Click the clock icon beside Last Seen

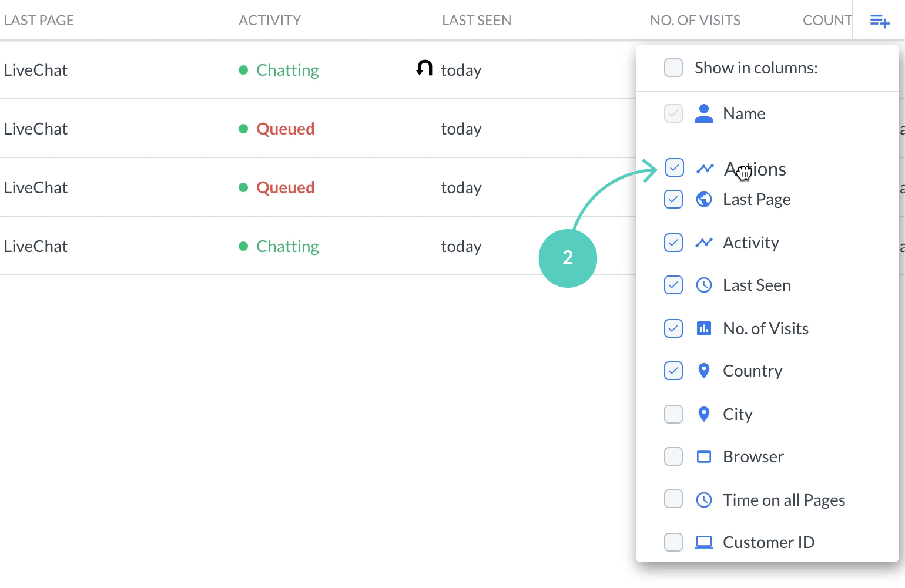coord(704,285)
